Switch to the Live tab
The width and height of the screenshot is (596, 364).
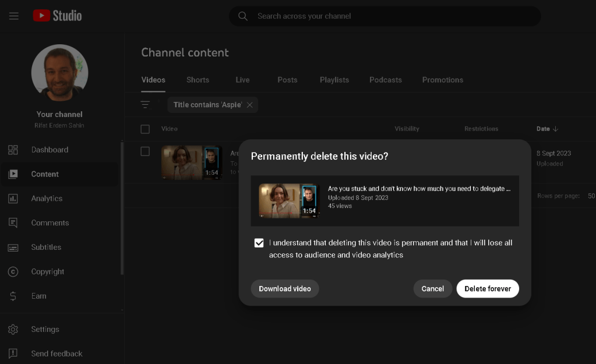(x=242, y=80)
